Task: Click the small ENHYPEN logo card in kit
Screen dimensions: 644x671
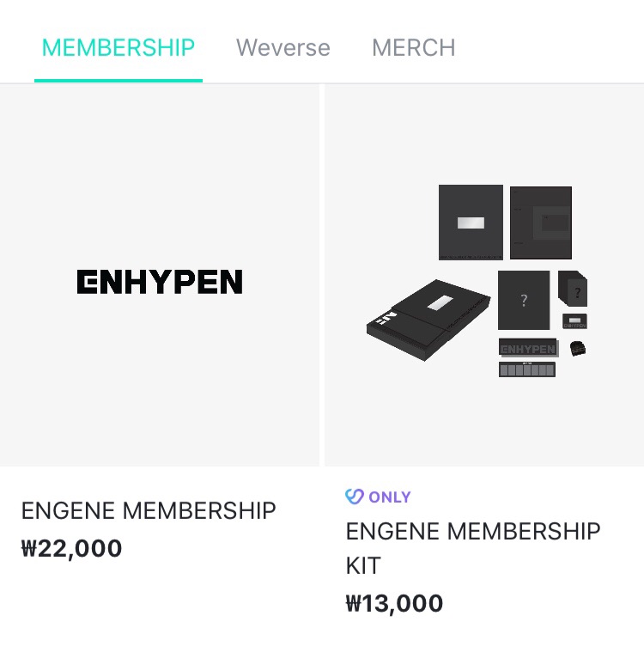Action: 575,321
